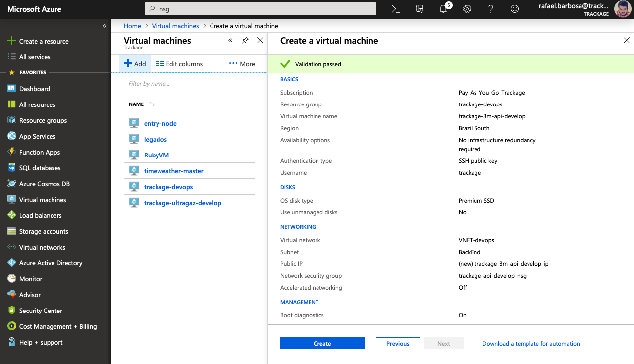Open the RubyVM virtual machine
This screenshot has width=634, height=364.
157,155
